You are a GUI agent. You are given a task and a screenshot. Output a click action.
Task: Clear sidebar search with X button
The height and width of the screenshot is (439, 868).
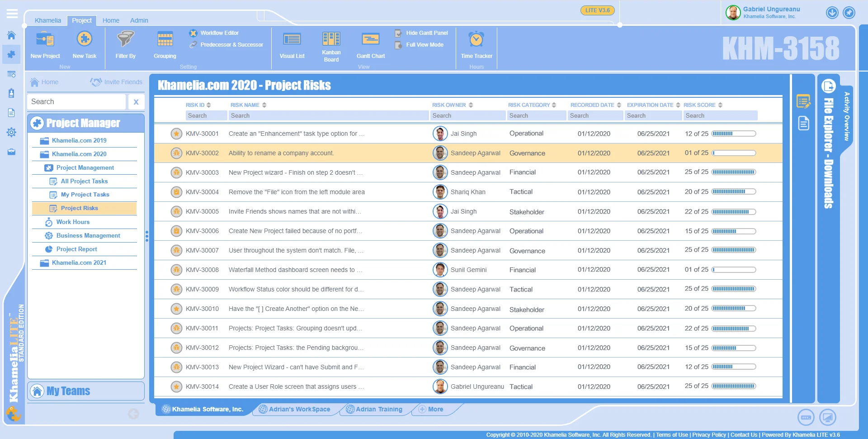(136, 102)
